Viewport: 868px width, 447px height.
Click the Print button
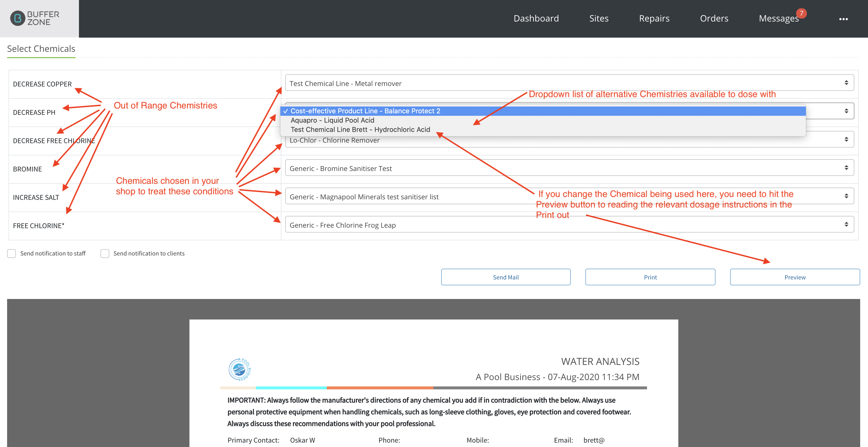650,277
